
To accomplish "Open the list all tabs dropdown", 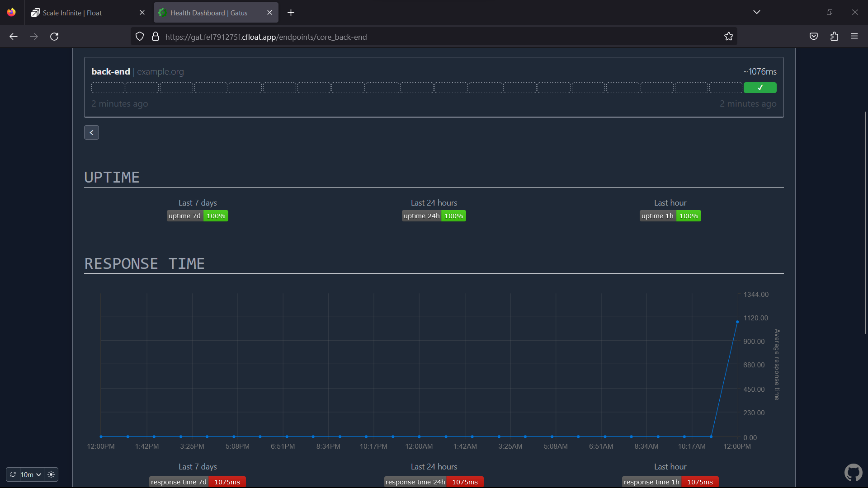I will [x=757, y=12].
